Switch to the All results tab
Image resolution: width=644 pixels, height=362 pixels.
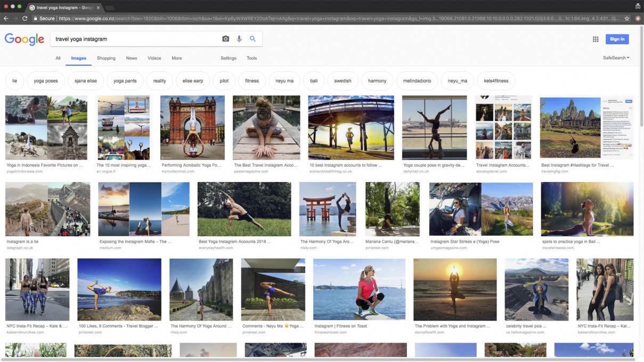tap(58, 58)
